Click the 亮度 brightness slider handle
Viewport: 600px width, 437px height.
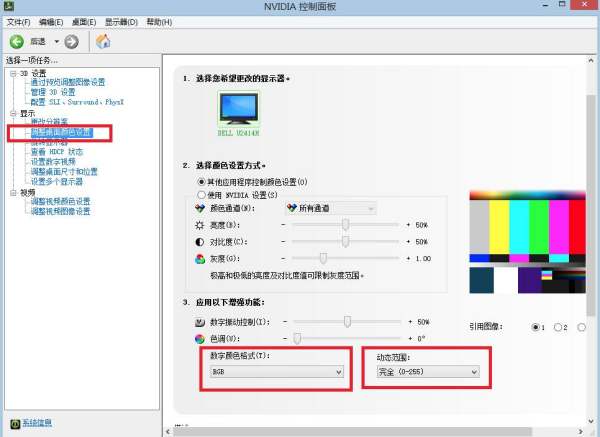coord(346,225)
